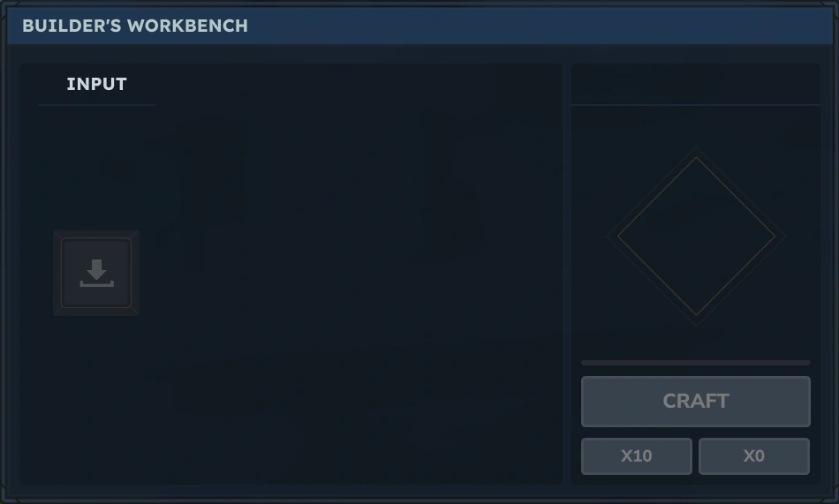Click the underline beneath the INPUT label
Image resolution: width=839 pixels, height=504 pixels.
[96, 105]
